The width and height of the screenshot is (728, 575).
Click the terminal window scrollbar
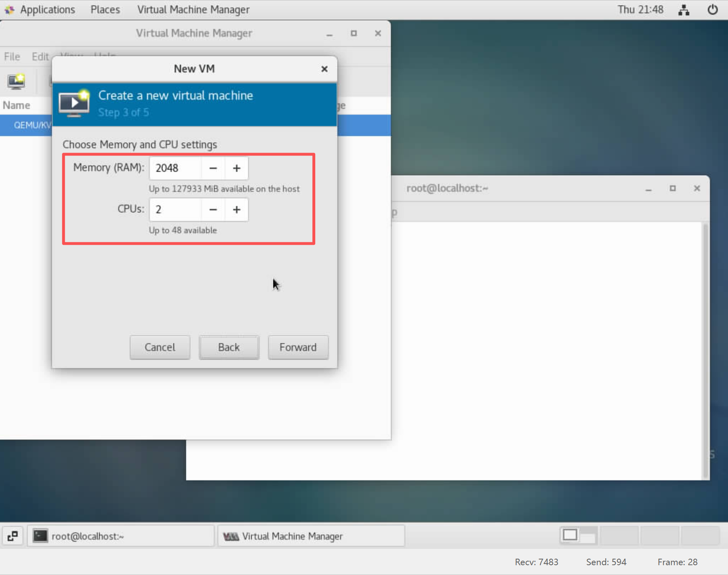tap(705, 350)
